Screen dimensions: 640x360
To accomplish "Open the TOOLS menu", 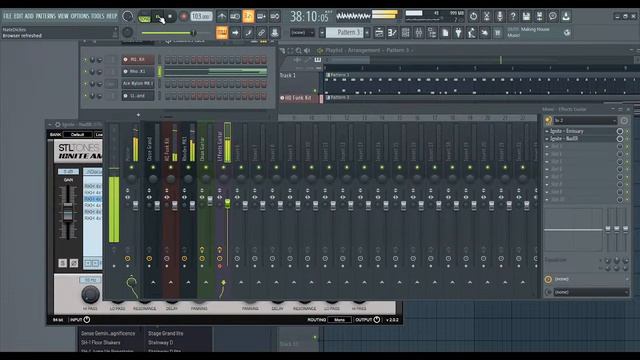I will click(98, 16).
